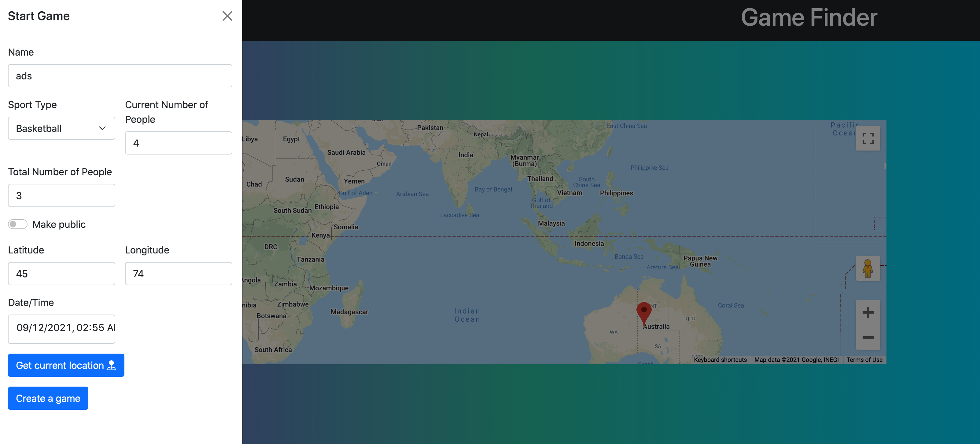Viewport: 980px width, 444px height.
Task: Click location icon in Get current location button
Action: [112, 365]
